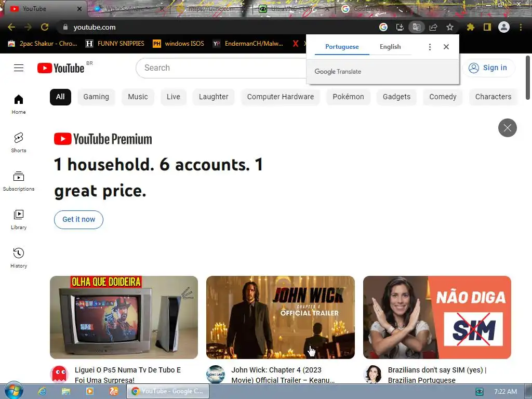Click the share page icon
The width and height of the screenshot is (532, 399).
[433, 27]
